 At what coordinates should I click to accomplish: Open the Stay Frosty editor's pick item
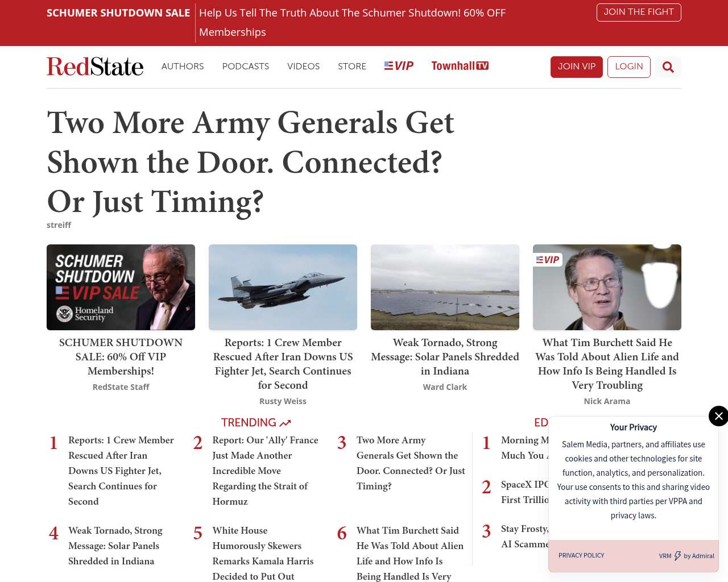point(524,537)
